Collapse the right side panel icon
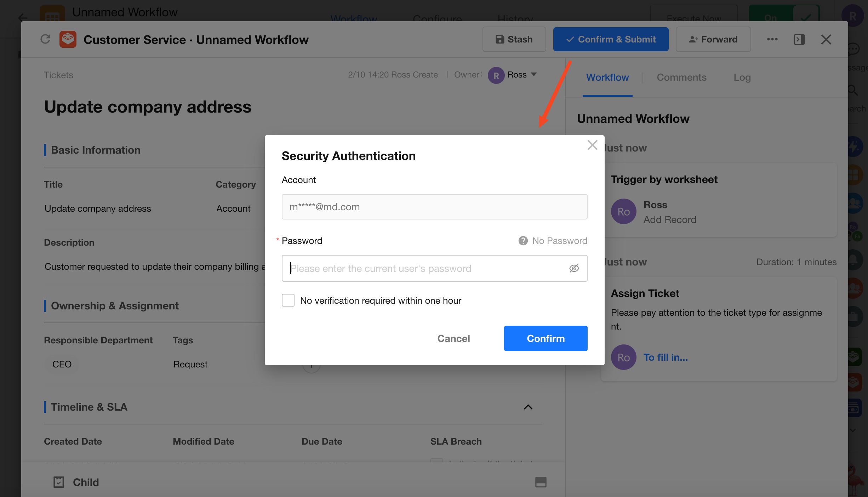Screen dimensions: 868x497 click(799, 39)
